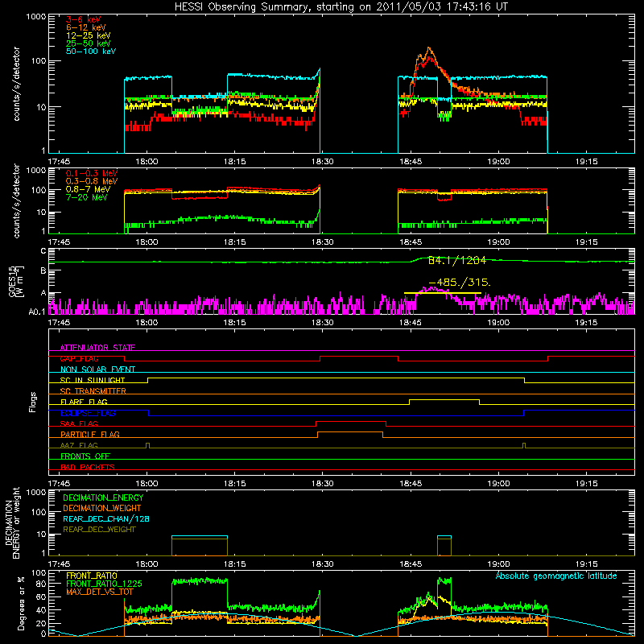Select the ECLIPSE_FLAG label
This screenshot has width=644, height=644.
click(88, 413)
